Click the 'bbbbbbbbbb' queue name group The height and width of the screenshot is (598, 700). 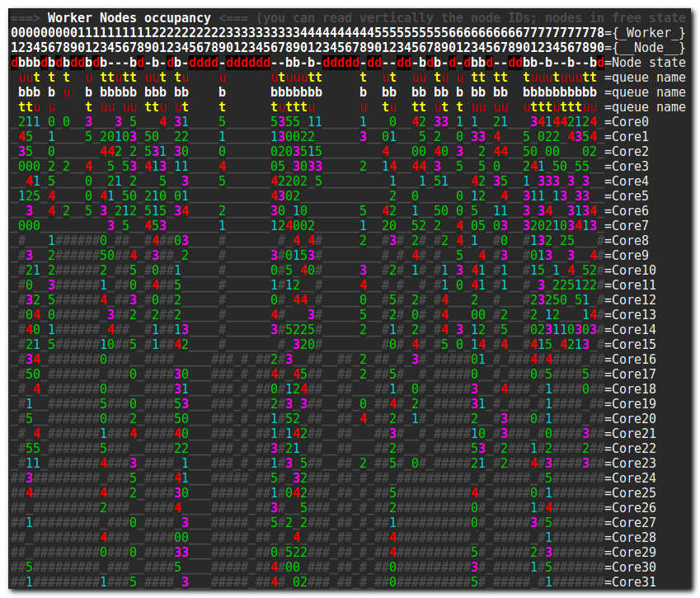[x=560, y=92]
